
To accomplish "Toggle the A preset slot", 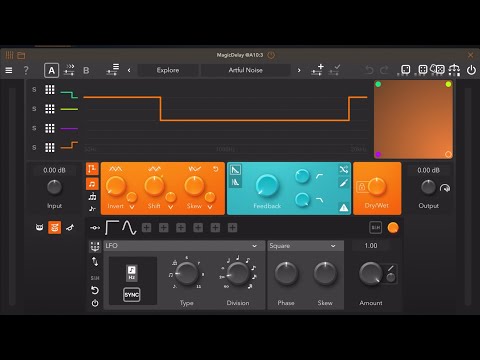I will coord(51,70).
